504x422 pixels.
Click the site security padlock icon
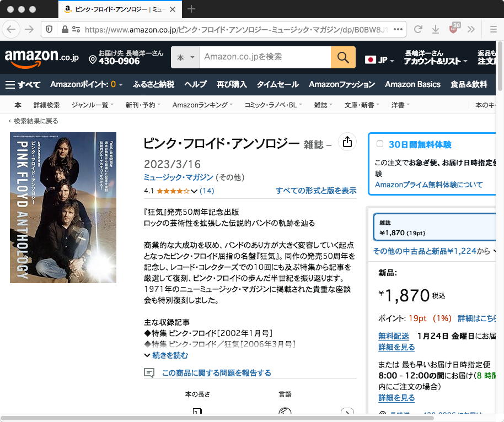[65, 30]
